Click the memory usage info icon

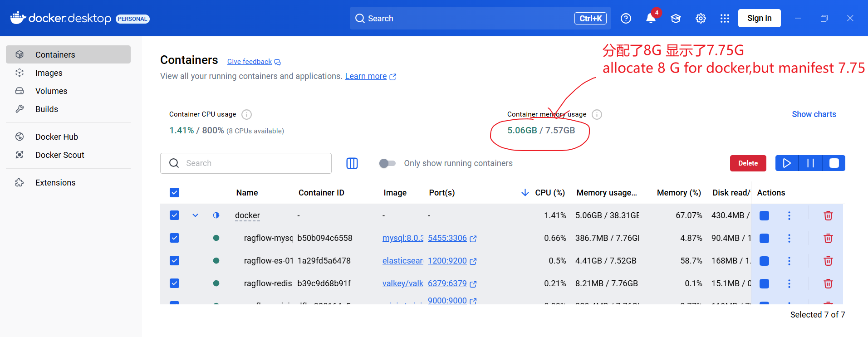(x=597, y=114)
